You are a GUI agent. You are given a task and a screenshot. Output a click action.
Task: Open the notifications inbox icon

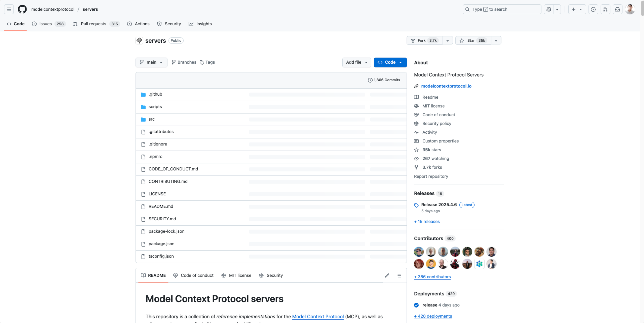[617, 9]
